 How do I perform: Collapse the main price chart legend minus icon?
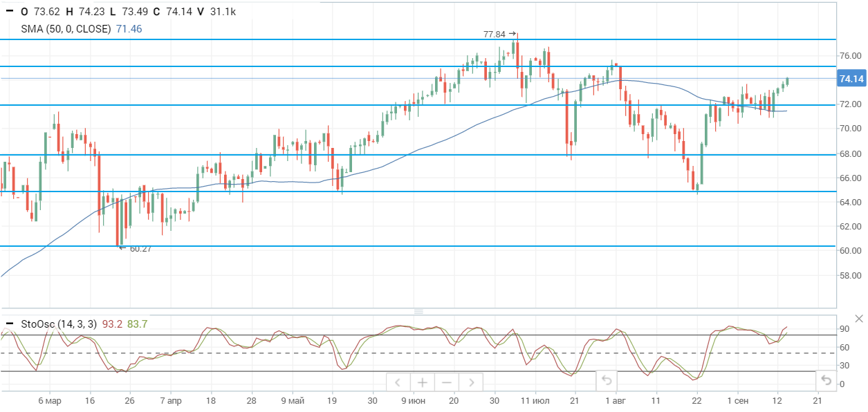[x=9, y=12]
